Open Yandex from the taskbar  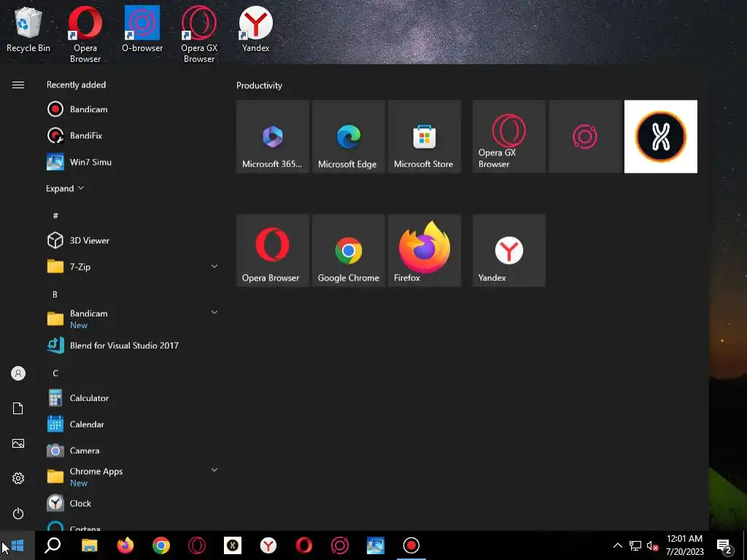pyautogui.click(x=268, y=545)
